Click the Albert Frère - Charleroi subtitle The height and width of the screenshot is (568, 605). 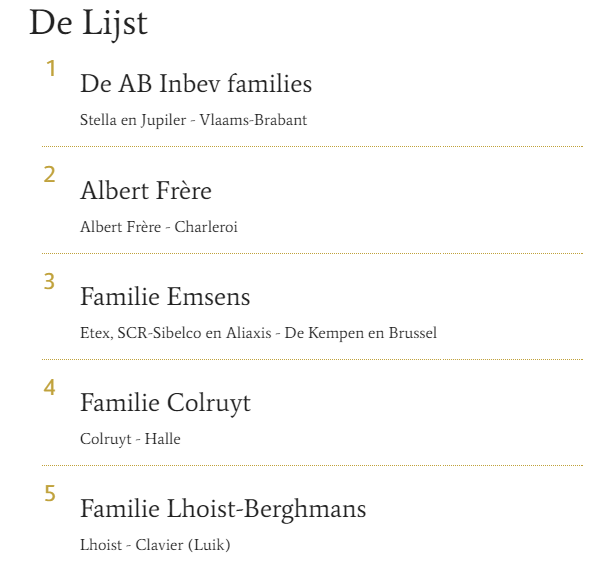pyautogui.click(x=159, y=227)
